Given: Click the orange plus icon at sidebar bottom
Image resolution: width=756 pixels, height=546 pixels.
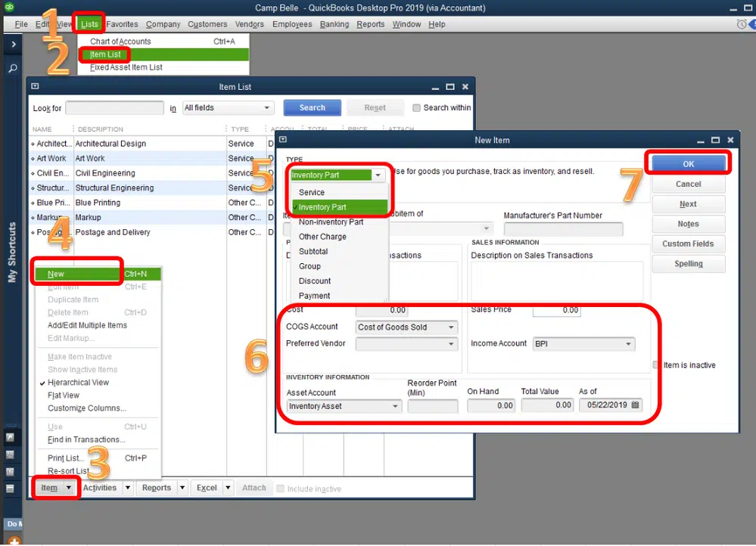Looking at the screenshot, I should 14,541.
